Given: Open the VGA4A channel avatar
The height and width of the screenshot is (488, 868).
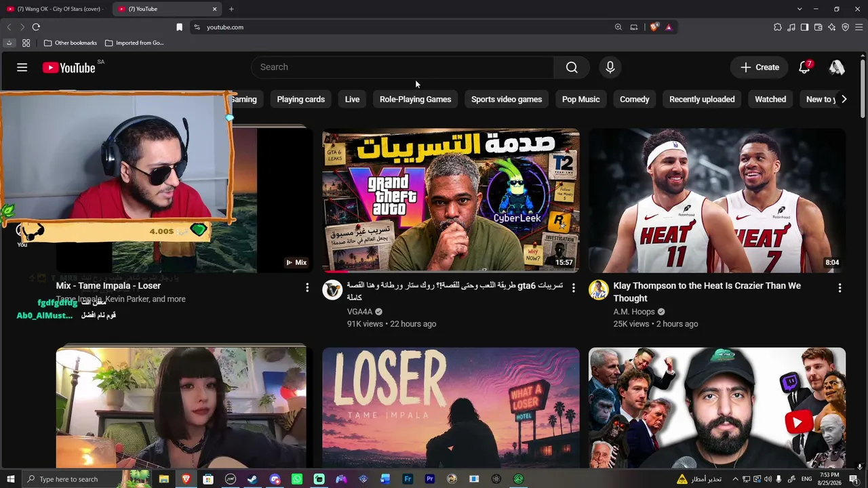Looking at the screenshot, I should tap(332, 290).
